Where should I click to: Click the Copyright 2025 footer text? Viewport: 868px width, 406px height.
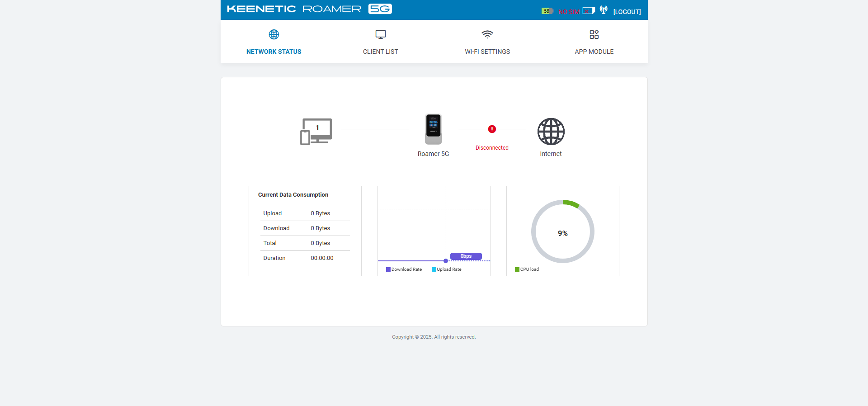pyautogui.click(x=434, y=337)
